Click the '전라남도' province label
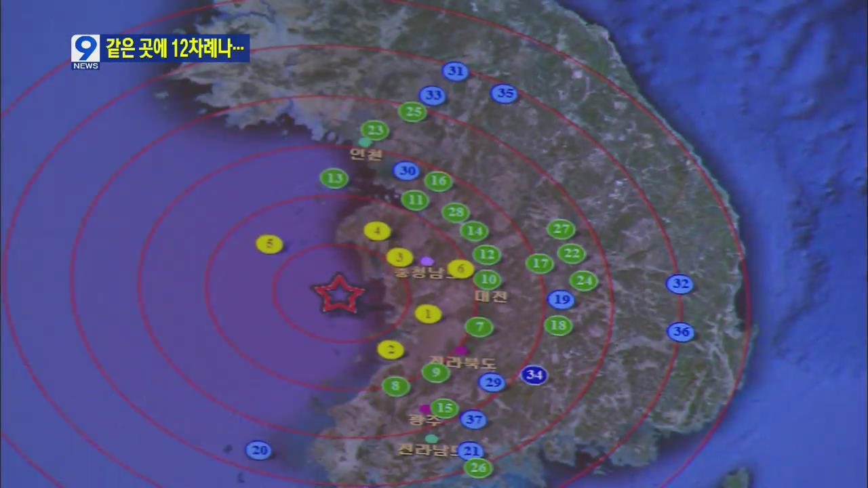 (429, 450)
